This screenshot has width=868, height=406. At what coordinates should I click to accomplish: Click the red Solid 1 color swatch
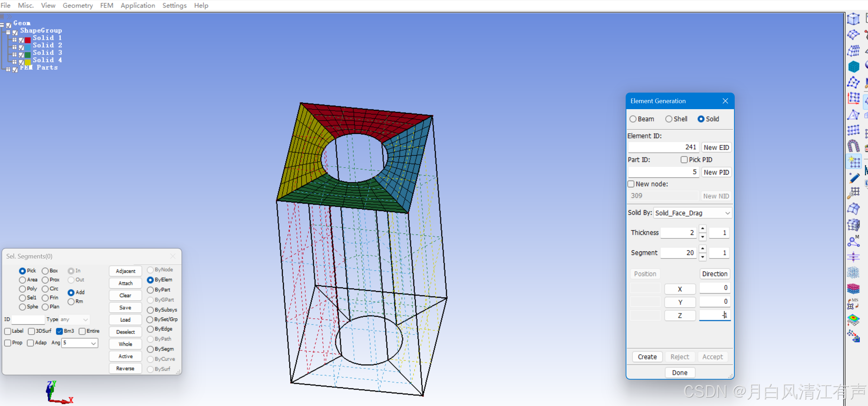tap(27, 39)
